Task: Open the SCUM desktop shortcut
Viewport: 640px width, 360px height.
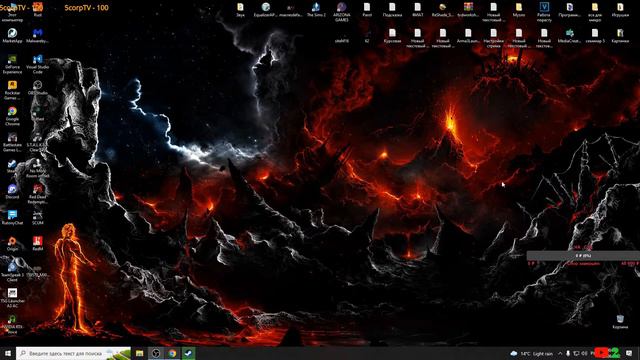Action: [38, 218]
